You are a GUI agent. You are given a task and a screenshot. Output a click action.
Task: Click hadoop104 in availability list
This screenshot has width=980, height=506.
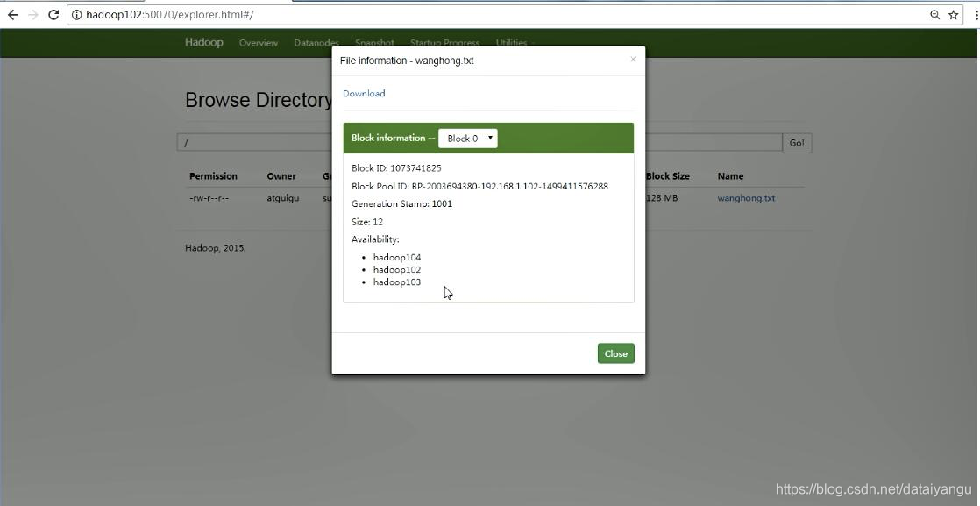point(397,257)
